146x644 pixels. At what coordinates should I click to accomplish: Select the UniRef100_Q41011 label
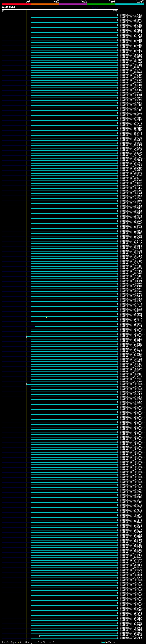pos(131,321)
